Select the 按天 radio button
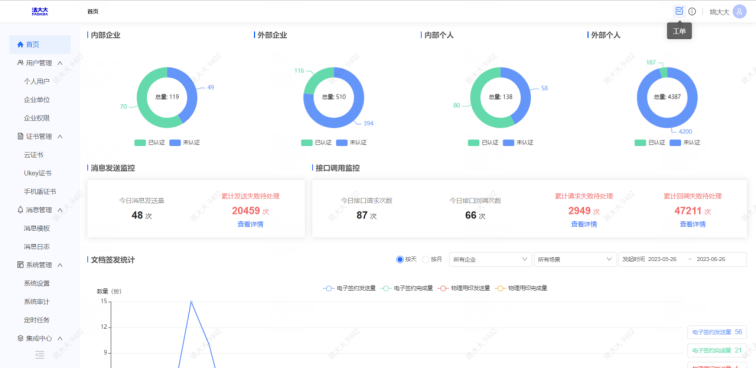 pos(400,259)
